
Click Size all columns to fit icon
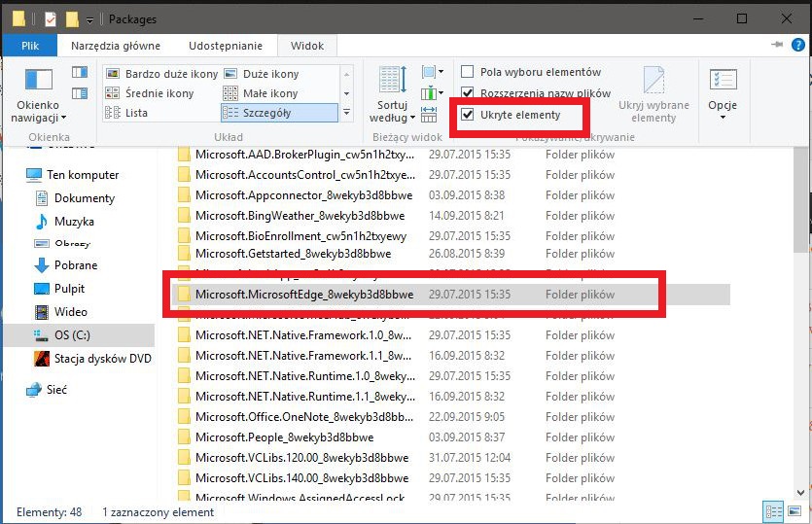pyautogui.click(x=429, y=114)
